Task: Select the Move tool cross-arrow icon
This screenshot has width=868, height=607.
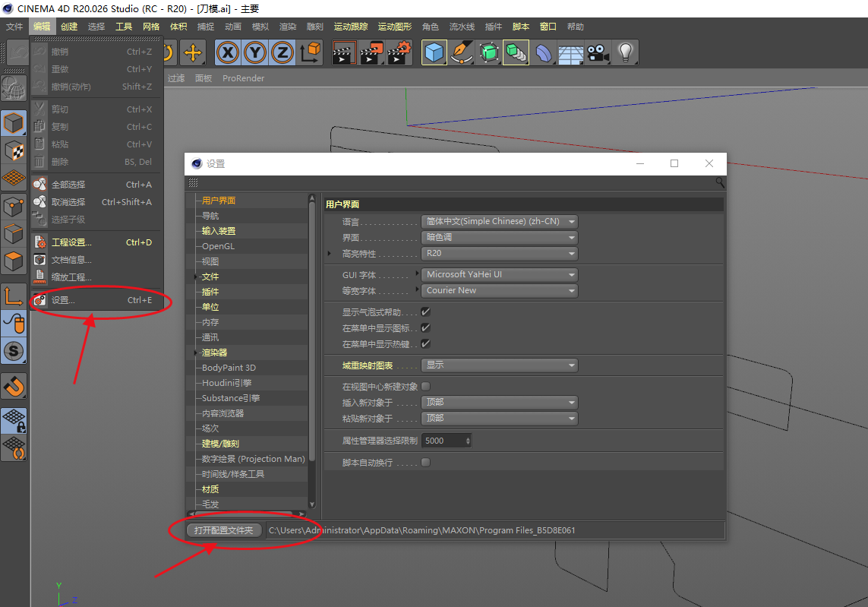Action: click(192, 52)
